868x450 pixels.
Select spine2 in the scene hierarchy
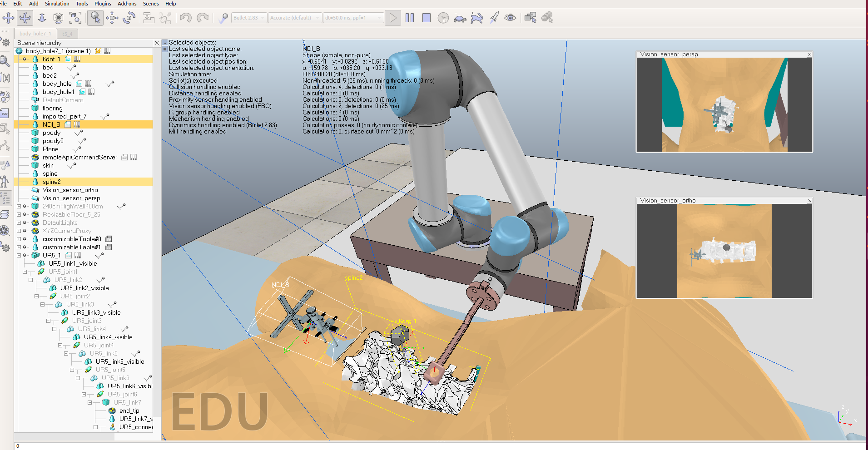[51, 182]
